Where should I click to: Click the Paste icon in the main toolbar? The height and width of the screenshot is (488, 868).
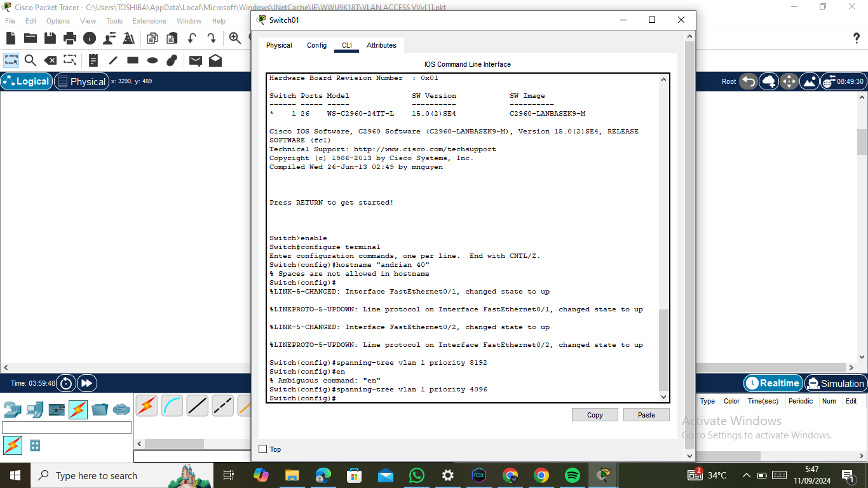click(172, 38)
